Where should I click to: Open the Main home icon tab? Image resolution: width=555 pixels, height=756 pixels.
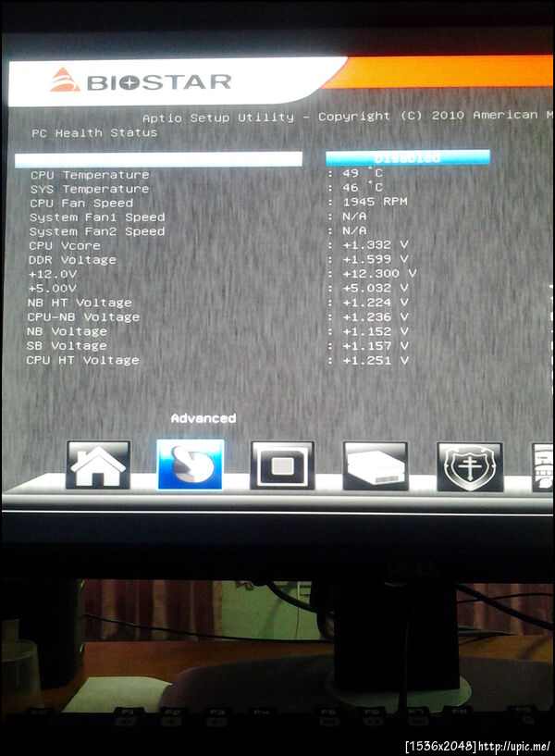tap(98, 465)
